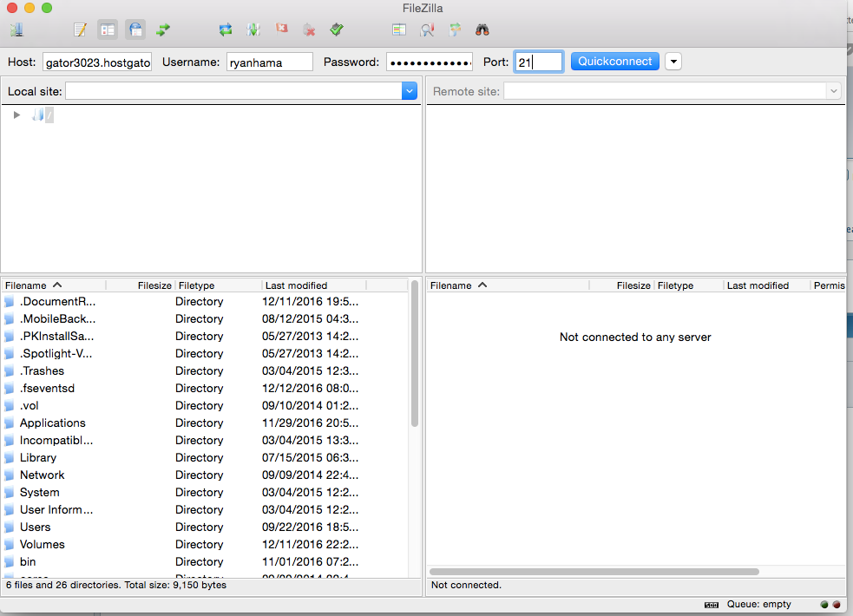This screenshot has height=616, width=853.
Task: Click the Port field containing 21
Action: click(539, 62)
